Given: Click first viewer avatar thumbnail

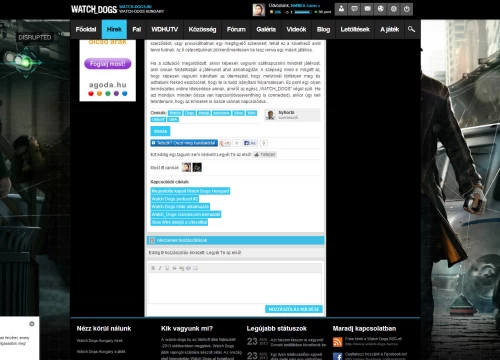Looking at the screenshot, I should pyautogui.click(x=186, y=167).
